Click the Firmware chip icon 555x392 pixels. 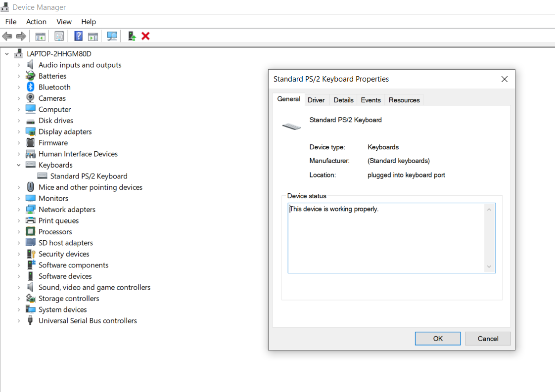31,142
